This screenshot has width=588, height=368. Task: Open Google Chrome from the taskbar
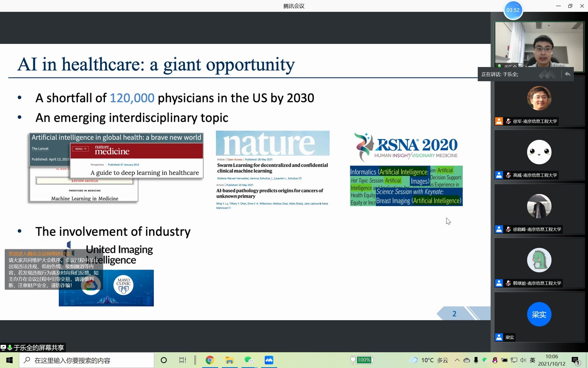pyautogui.click(x=209, y=360)
